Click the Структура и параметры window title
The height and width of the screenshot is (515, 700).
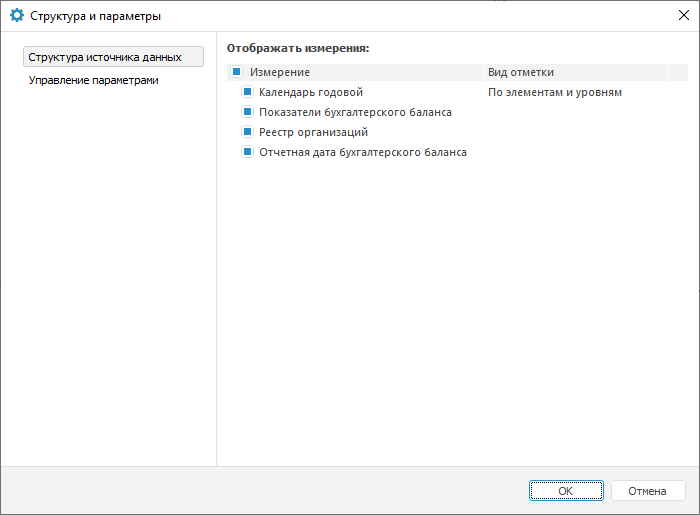pos(95,16)
